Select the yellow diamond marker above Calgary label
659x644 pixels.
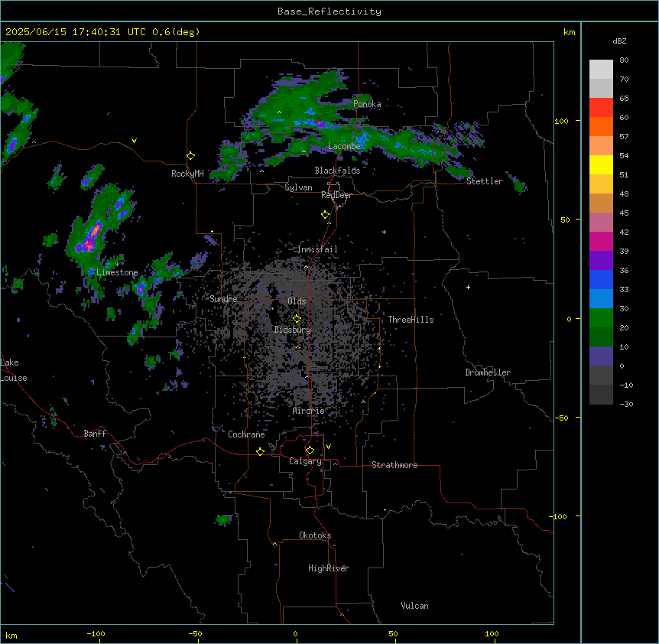pyautogui.click(x=310, y=450)
